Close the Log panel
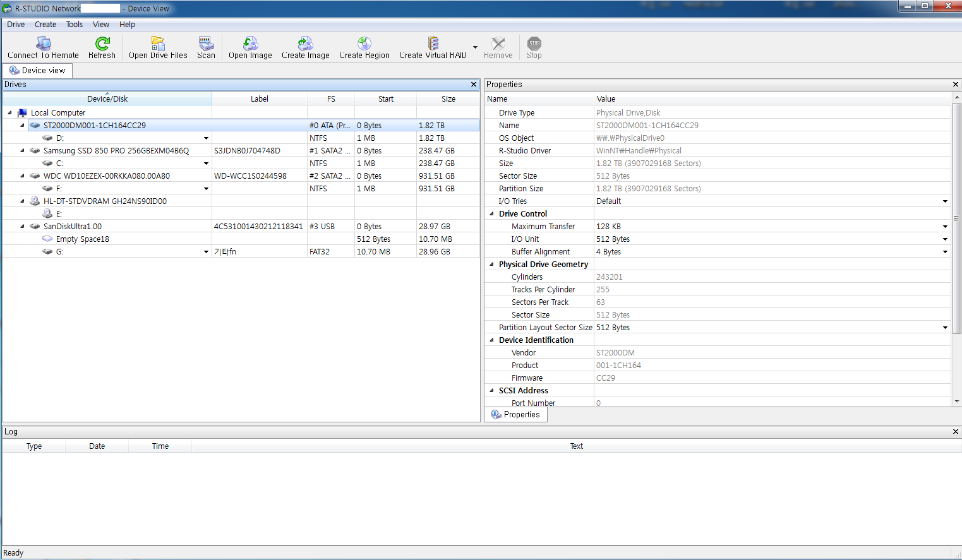962x560 pixels. tap(955, 432)
